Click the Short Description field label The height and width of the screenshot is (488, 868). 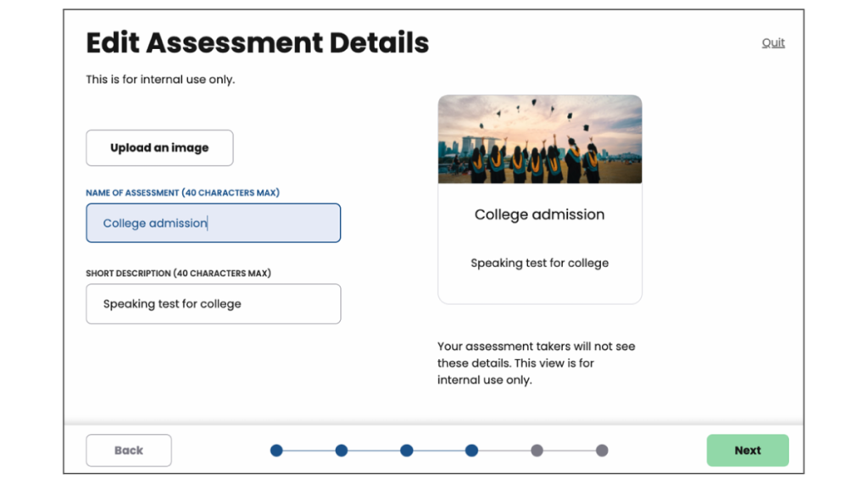click(x=178, y=274)
